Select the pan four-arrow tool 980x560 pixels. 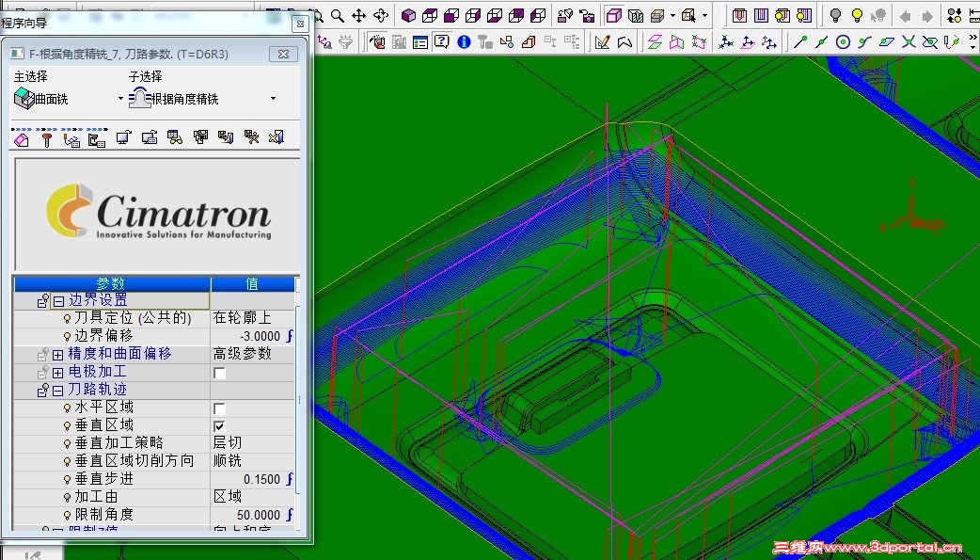(358, 16)
